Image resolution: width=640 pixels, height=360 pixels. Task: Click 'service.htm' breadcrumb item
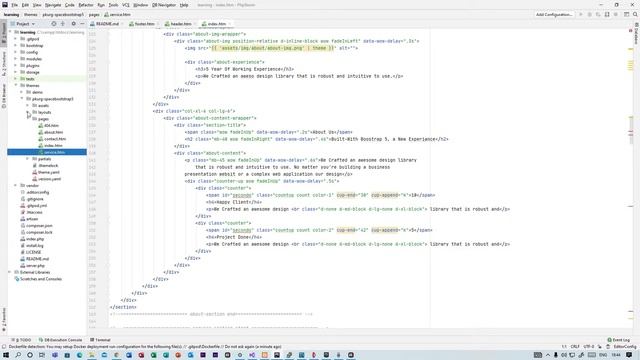pyautogui.click(x=118, y=14)
